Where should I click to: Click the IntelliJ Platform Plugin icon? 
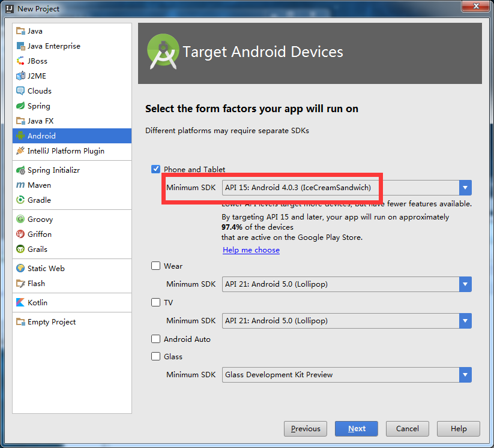click(20, 151)
